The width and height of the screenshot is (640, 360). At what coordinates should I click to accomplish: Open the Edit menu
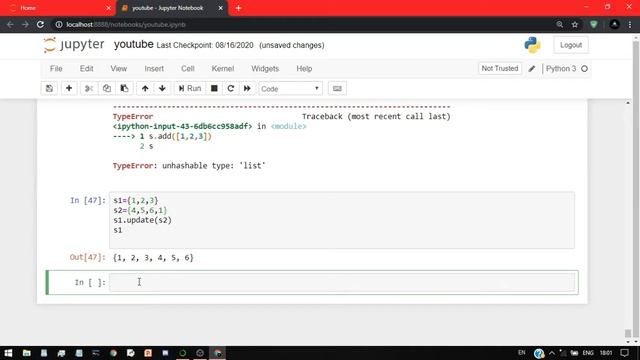coord(87,69)
